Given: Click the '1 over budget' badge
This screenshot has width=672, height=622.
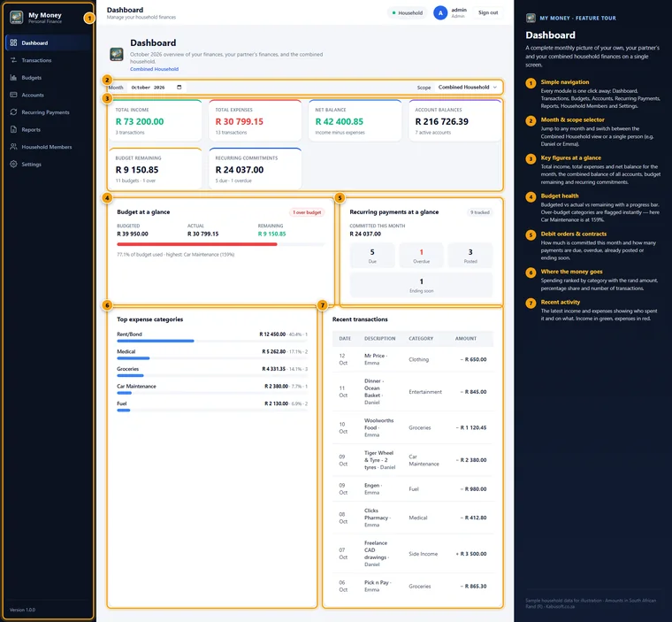Looking at the screenshot, I should (x=307, y=212).
